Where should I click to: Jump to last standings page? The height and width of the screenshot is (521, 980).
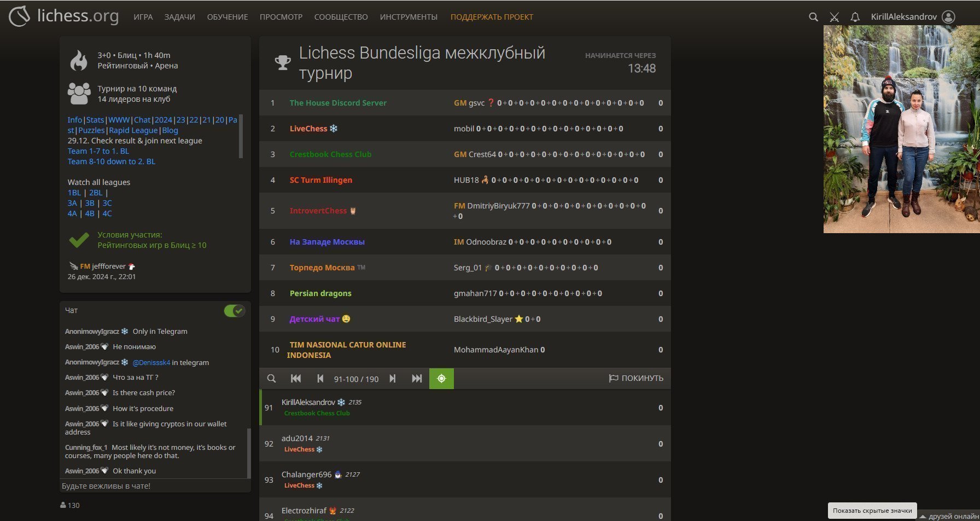tap(417, 378)
